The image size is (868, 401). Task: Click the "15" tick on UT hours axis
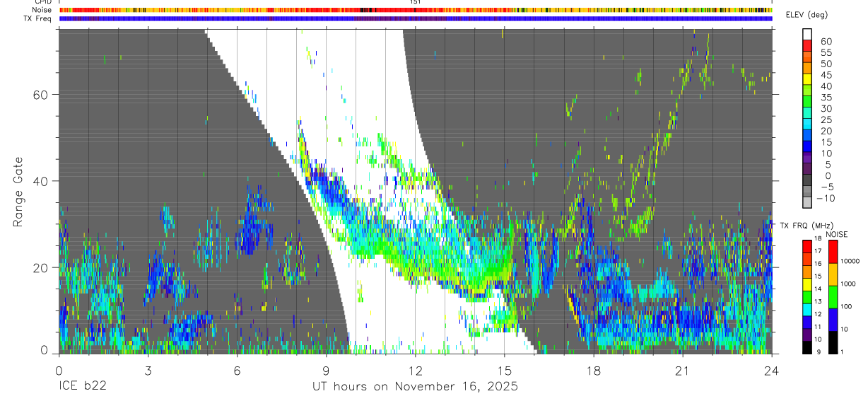[x=505, y=371]
